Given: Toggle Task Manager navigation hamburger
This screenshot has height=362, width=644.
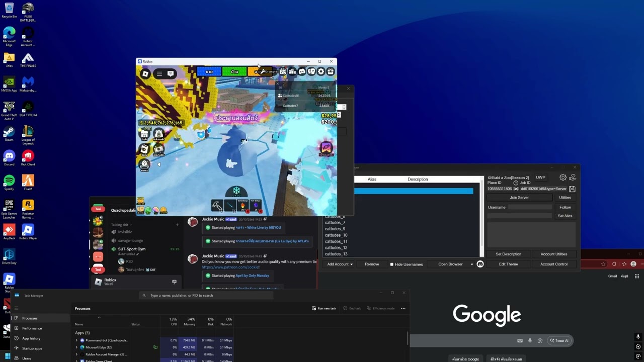Looking at the screenshot, I should click(16, 308).
